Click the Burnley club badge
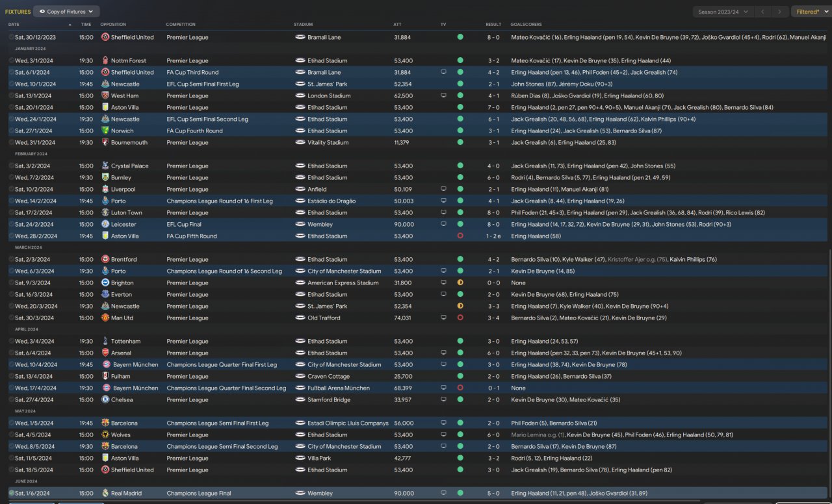832x504 pixels. 105,177
